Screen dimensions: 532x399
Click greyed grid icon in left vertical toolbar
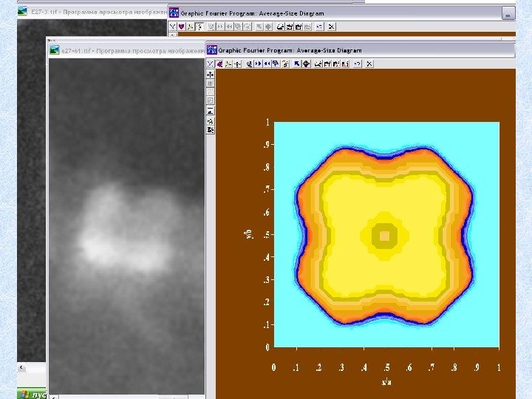(211, 83)
